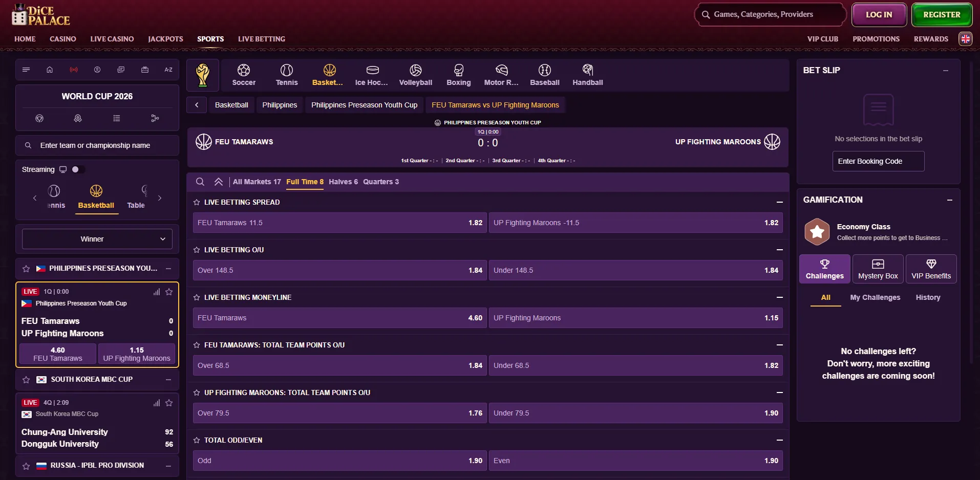
Task: Star the Philippines Preseason Youth Cup league
Action: [x=26, y=269]
